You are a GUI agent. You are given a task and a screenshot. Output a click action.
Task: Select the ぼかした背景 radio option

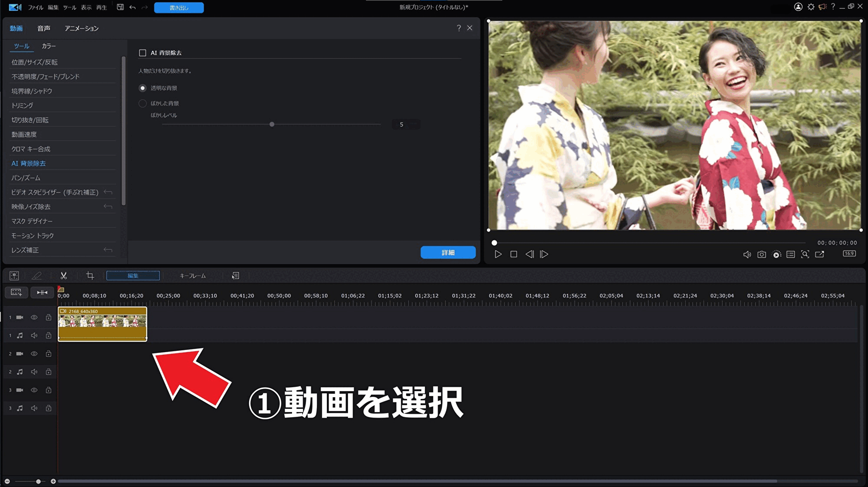pyautogui.click(x=142, y=103)
